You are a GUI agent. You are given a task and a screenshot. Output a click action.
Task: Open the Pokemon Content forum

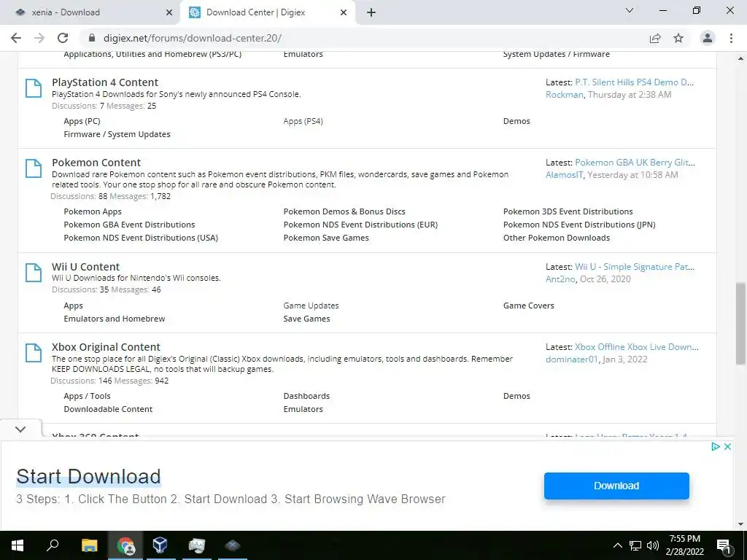tap(96, 163)
